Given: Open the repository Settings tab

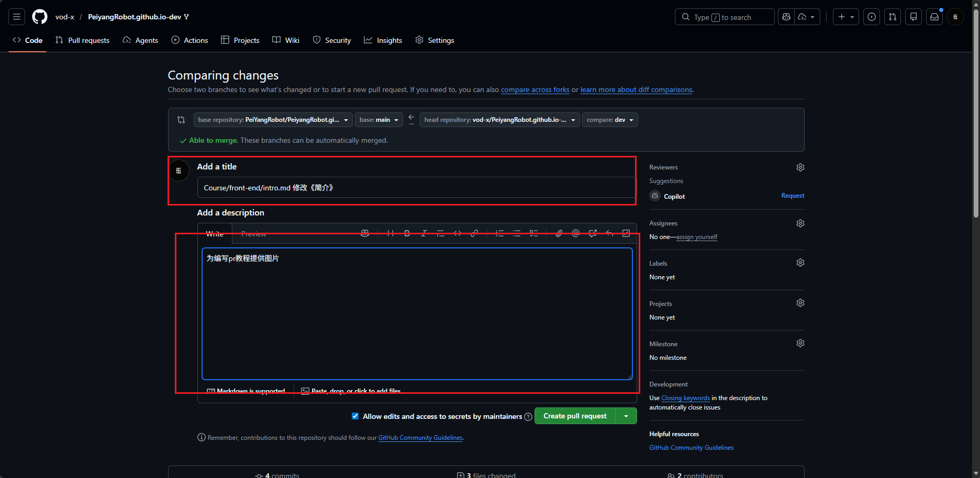Looking at the screenshot, I should (435, 40).
